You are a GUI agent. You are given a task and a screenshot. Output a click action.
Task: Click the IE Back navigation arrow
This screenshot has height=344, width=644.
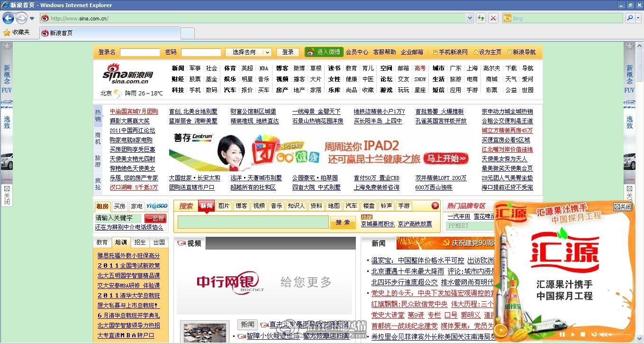8,19
